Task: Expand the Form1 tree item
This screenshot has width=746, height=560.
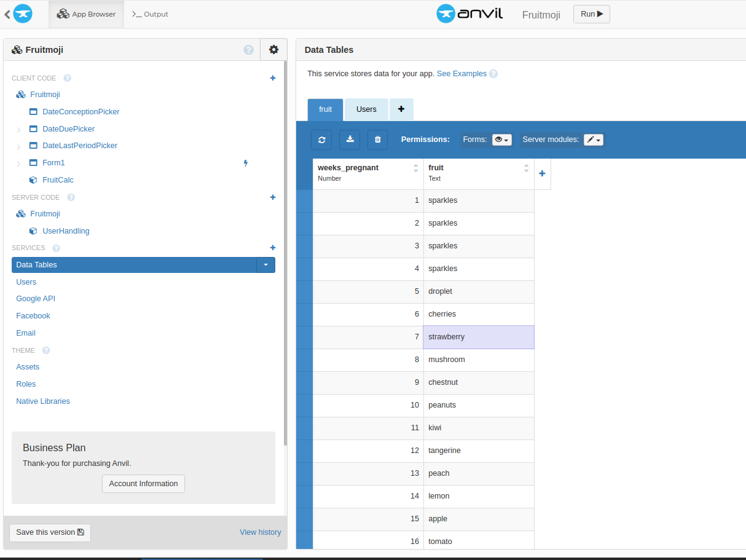Action: 18,164
